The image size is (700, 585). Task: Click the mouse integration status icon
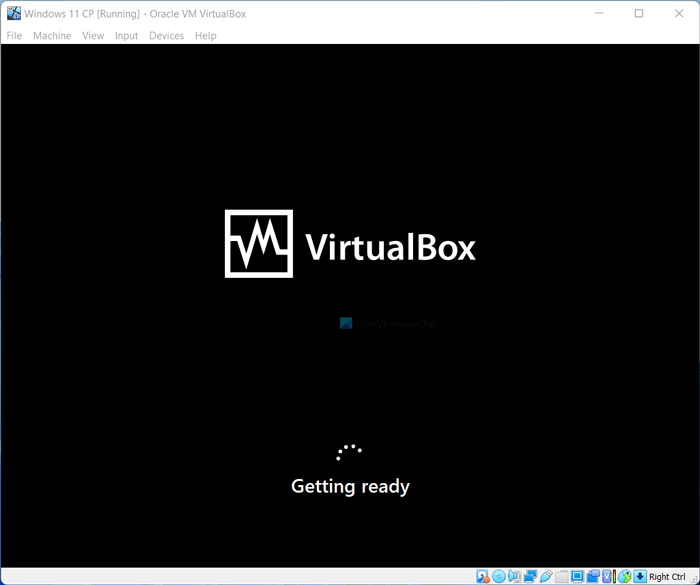coord(625,577)
